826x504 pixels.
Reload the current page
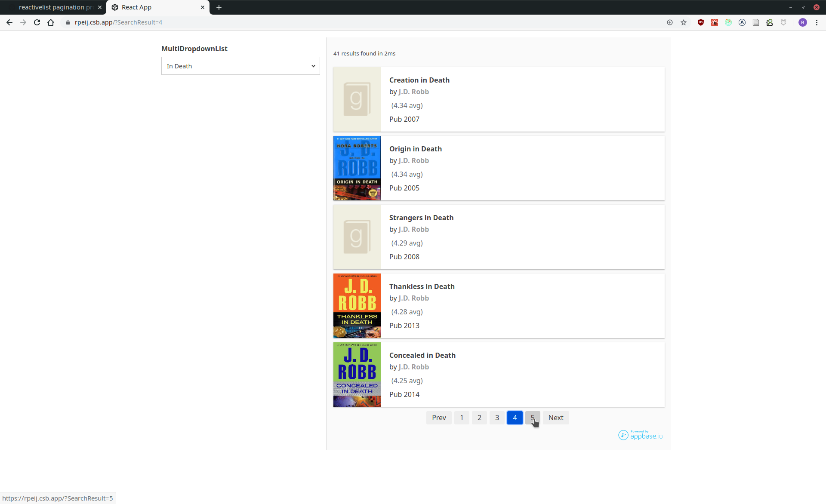(37, 22)
